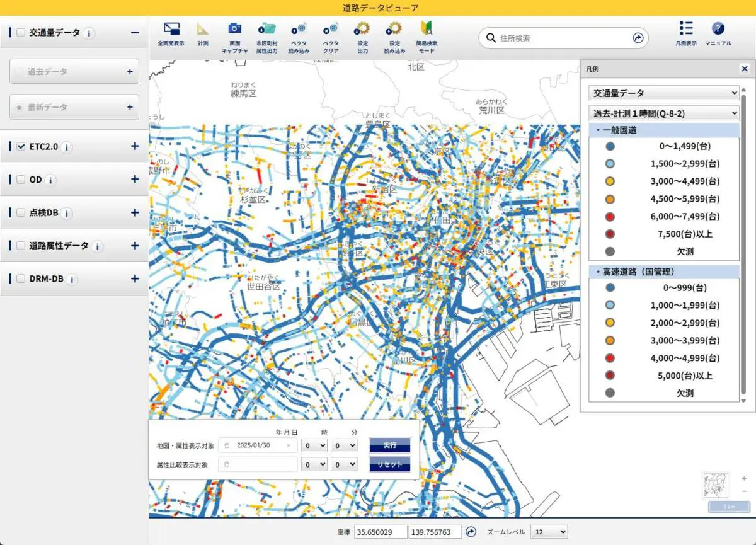Click the 住所検索 address search field
This screenshot has width=756, height=545.
(x=564, y=38)
